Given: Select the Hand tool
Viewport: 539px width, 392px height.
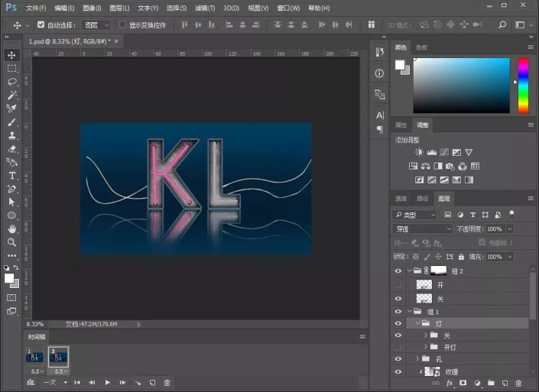Looking at the screenshot, I should tap(12, 228).
